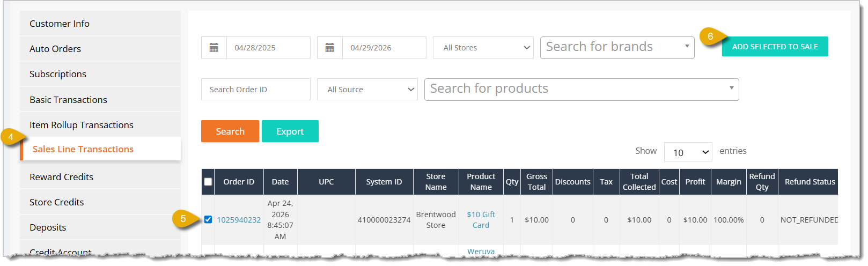This screenshot has width=868, height=266.
Task: Click the end date calendar icon
Action: click(330, 48)
